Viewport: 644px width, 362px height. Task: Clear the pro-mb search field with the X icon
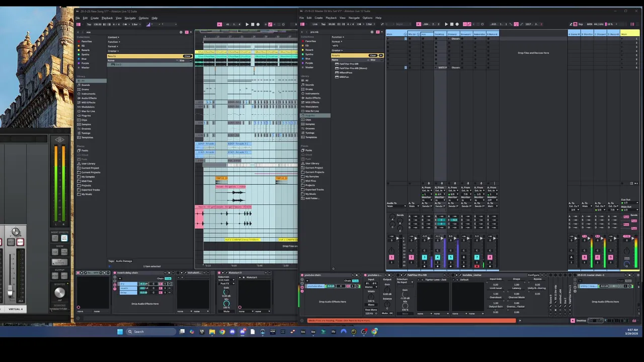372,32
